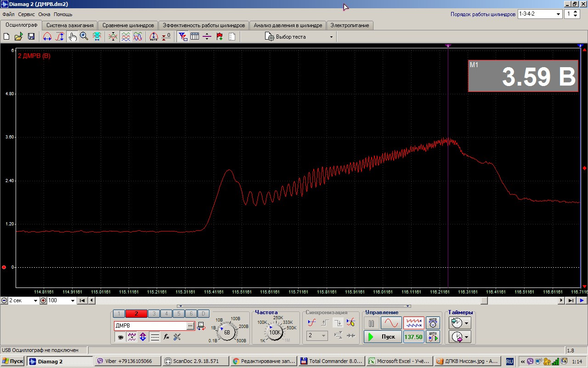Screen dimensions: 588x368
Task: Open the Окна menu
Action: coord(44,14)
